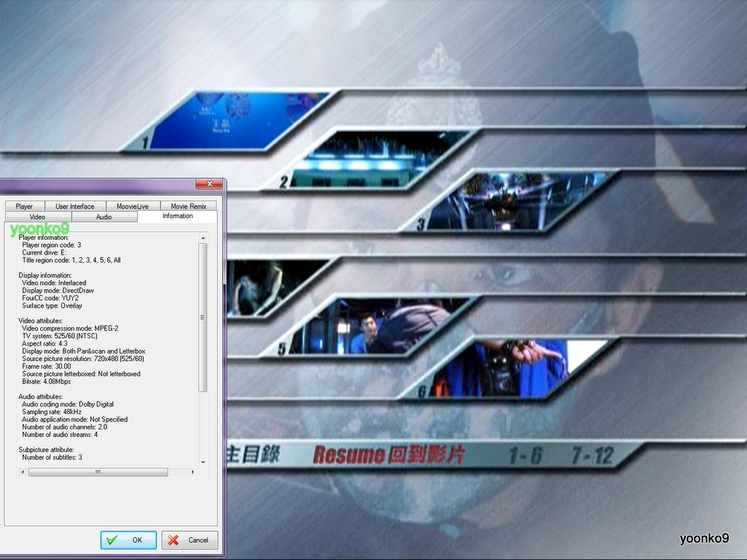This screenshot has width=747, height=560.
Task: Click 'Video compression mode: MPEG-2' line
Action: (70, 328)
